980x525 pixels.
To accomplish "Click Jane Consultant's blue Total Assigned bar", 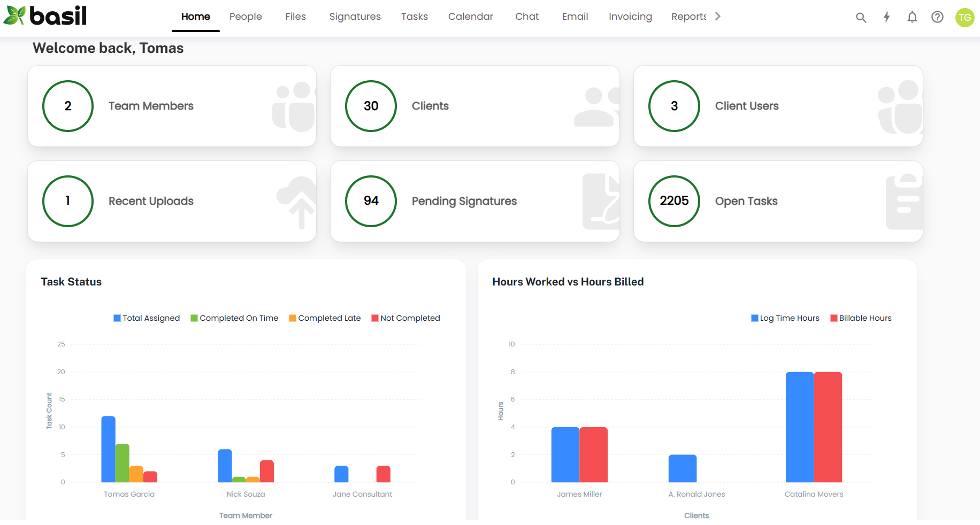I will [341, 474].
